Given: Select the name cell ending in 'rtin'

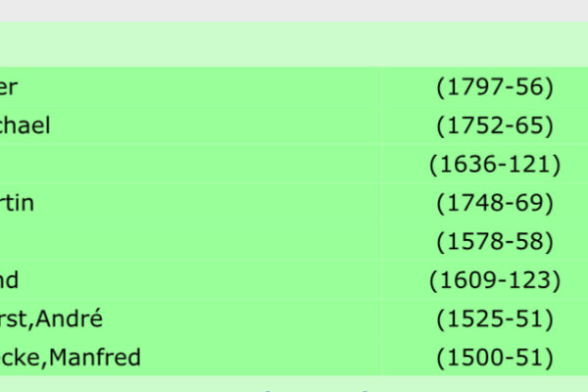Looking at the screenshot, I should [x=189, y=203].
